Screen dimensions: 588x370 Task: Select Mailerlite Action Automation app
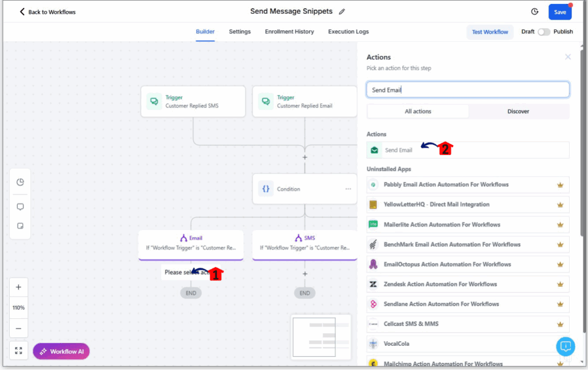[x=468, y=225]
